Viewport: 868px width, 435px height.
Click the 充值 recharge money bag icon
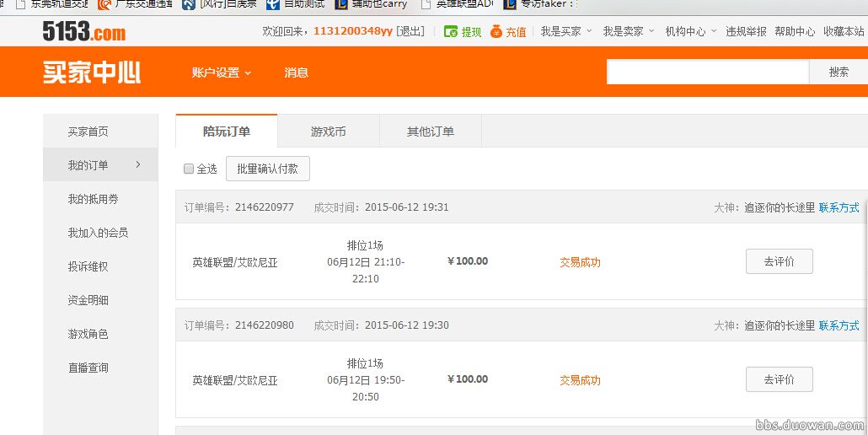(x=496, y=31)
